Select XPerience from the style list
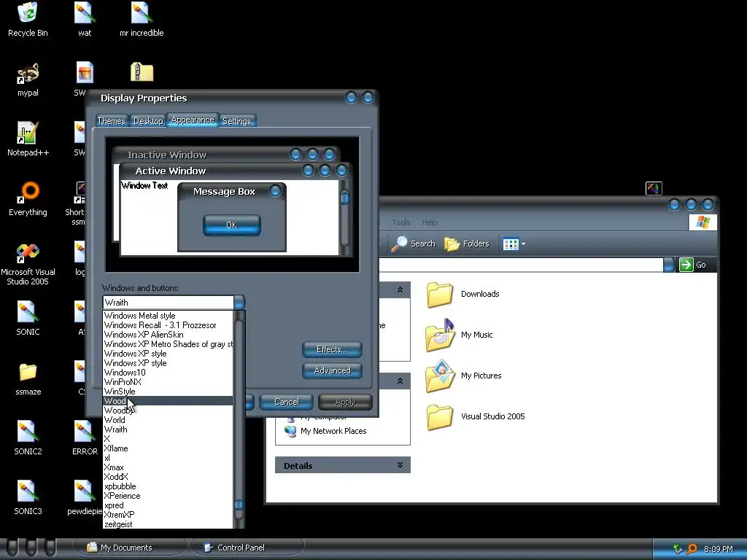 pos(168,496)
